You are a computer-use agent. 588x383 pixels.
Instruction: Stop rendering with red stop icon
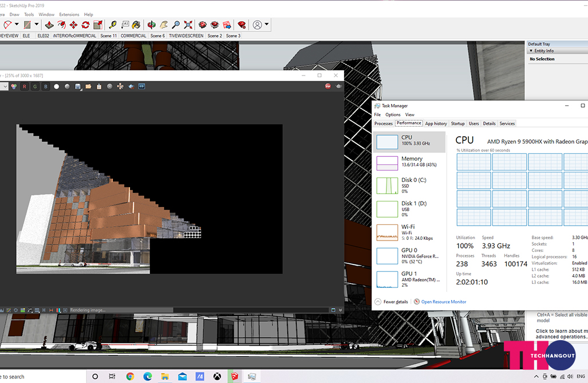click(x=327, y=86)
